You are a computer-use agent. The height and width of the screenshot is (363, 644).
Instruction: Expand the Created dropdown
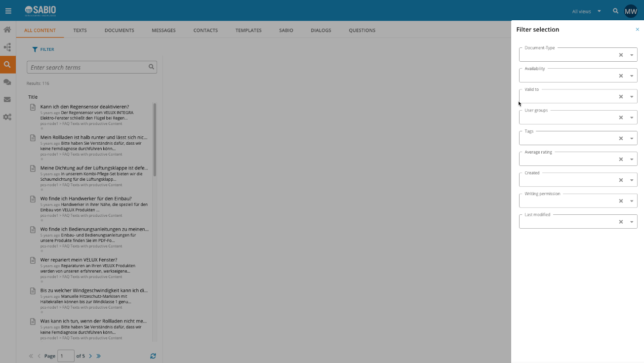click(632, 180)
